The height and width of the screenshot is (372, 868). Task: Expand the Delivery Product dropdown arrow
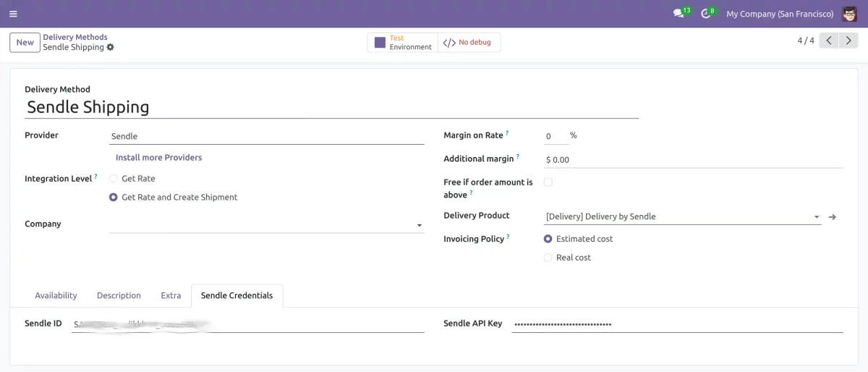coord(817,216)
